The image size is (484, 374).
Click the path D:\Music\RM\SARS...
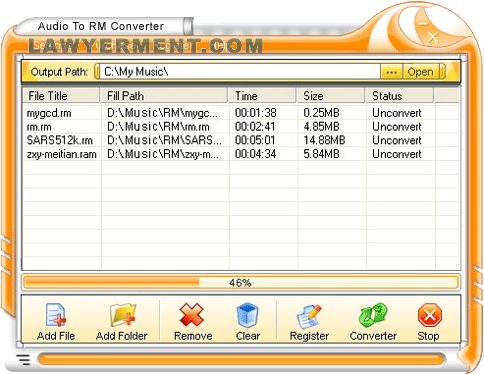(x=164, y=140)
